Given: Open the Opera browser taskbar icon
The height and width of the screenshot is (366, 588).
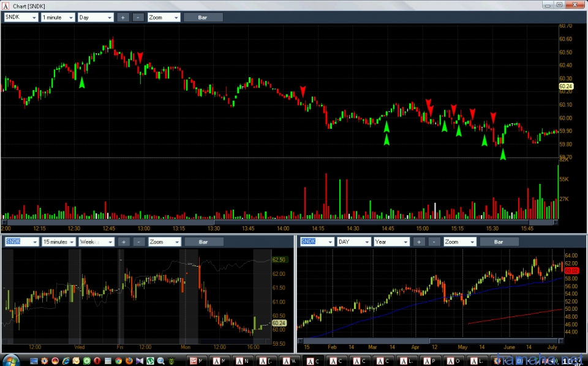Looking at the screenshot, I should point(97,361).
